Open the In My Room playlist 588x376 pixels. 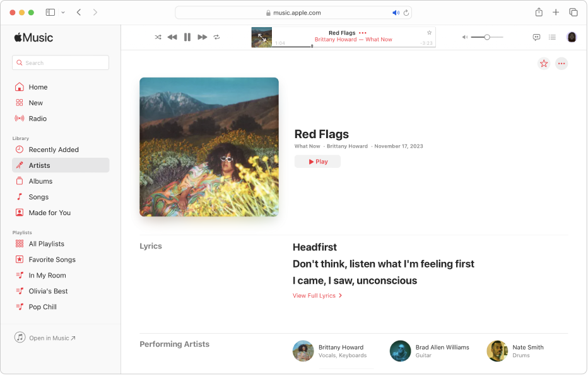pos(61,275)
